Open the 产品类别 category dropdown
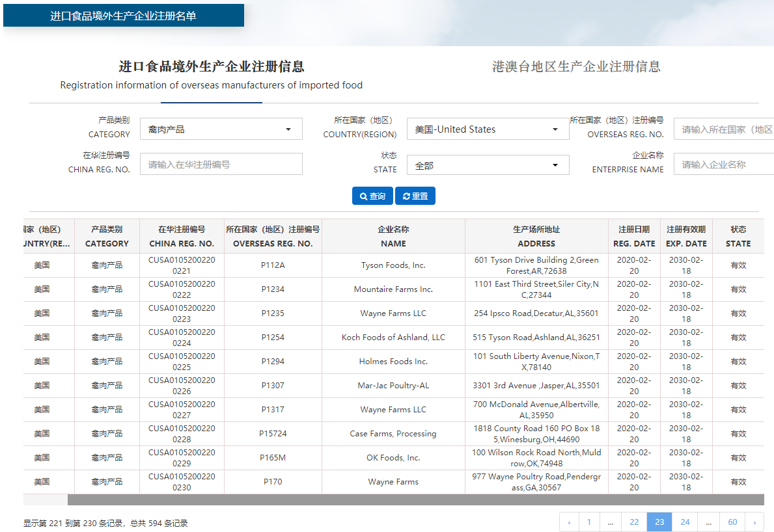 click(221, 129)
